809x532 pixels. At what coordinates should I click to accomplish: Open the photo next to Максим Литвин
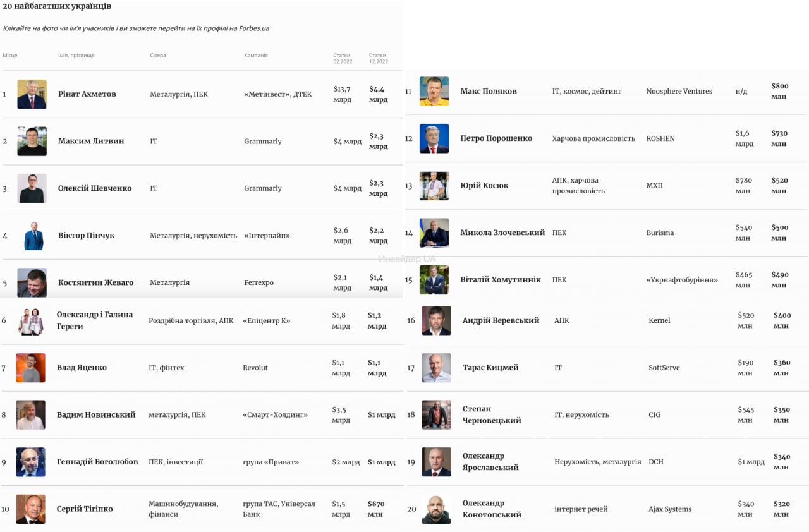32,142
